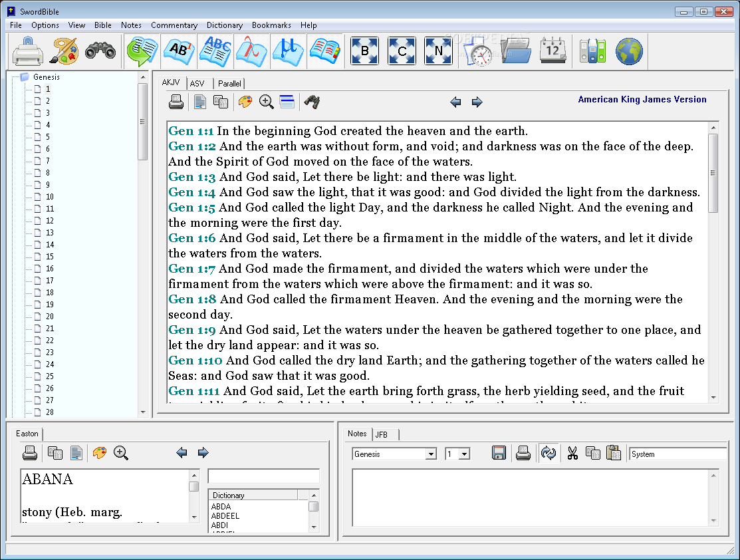Click the System font field in Notes

tap(678, 454)
